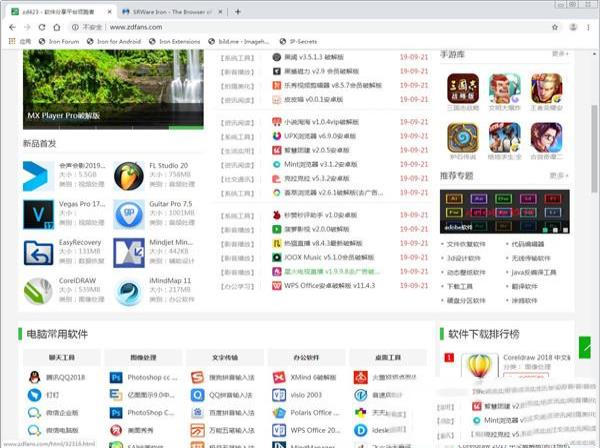Reload the current page

tap(42, 27)
